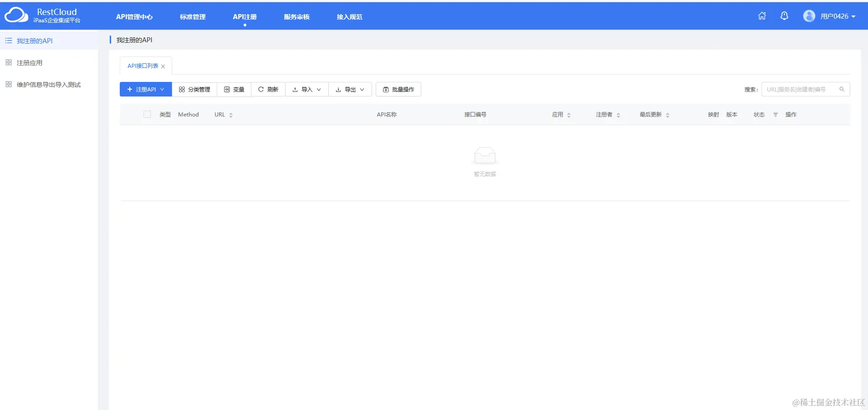Open notifications bell icon
Screen dimensions: 868x410
[x=784, y=16]
